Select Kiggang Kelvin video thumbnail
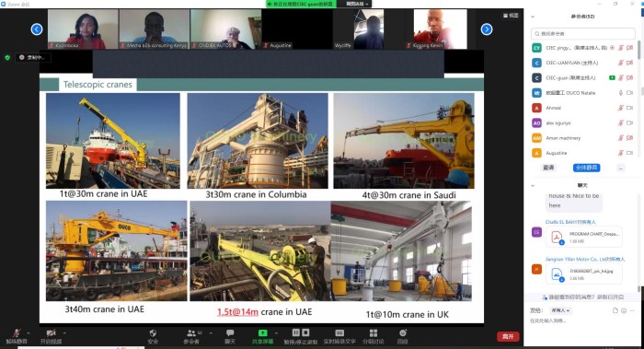 (x=440, y=29)
